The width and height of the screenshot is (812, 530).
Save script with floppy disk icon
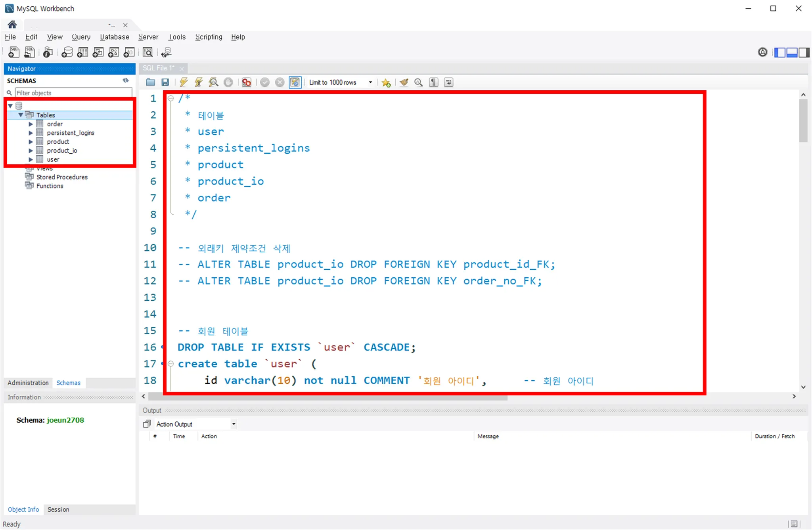coord(165,82)
